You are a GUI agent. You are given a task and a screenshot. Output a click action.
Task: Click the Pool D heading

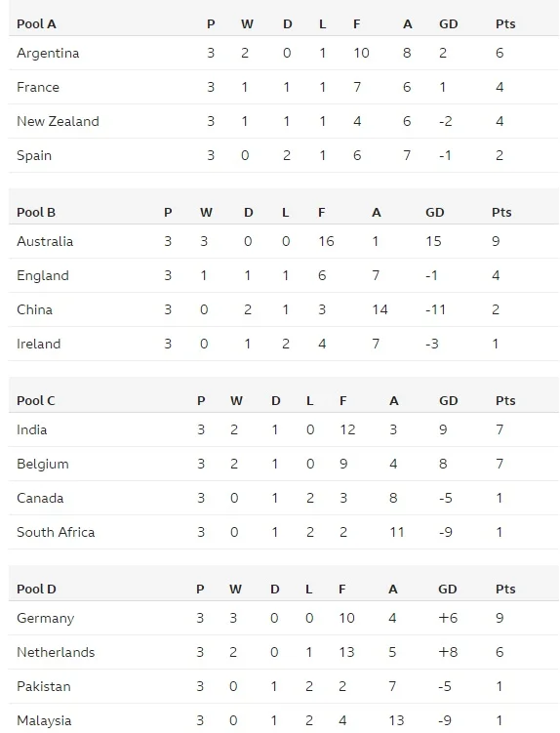coord(36,589)
